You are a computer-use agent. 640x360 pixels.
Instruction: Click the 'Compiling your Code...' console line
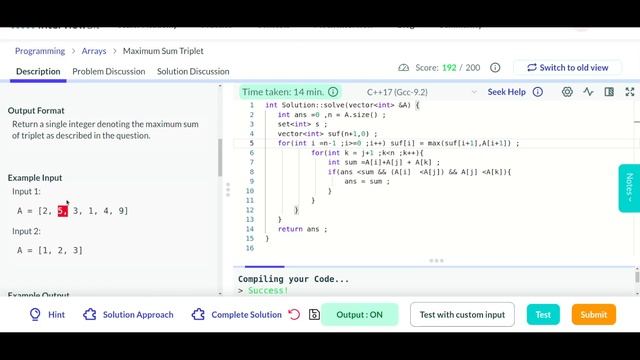[x=293, y=279]
